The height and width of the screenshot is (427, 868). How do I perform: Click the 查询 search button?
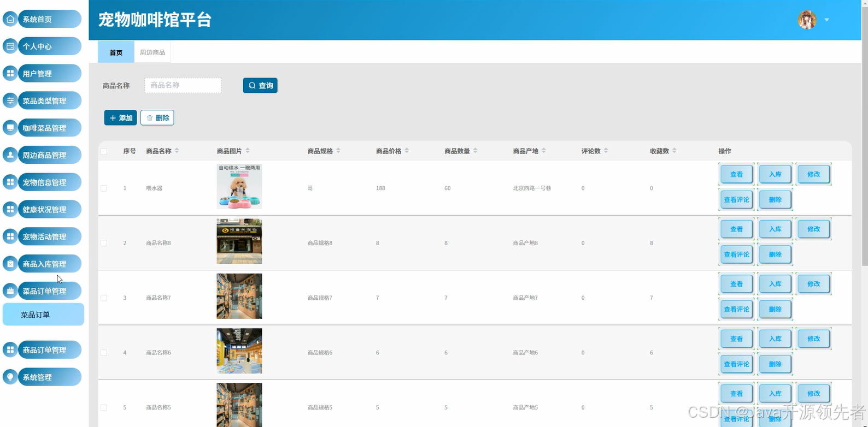(x=260, y=85)
